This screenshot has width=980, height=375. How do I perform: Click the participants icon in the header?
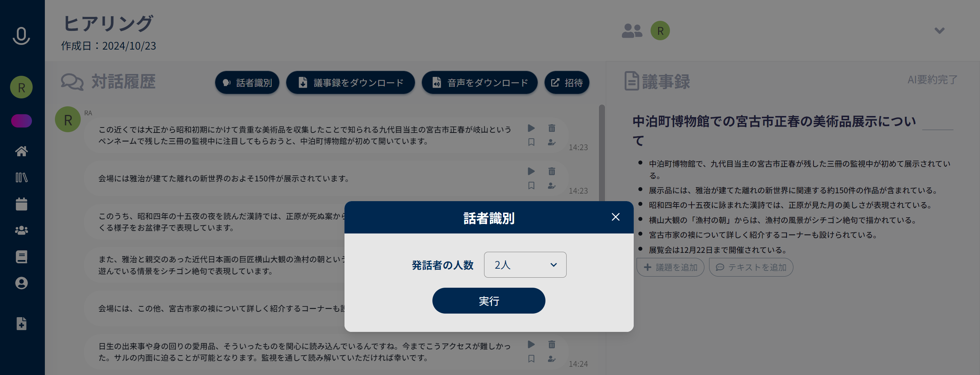[632, 31]
